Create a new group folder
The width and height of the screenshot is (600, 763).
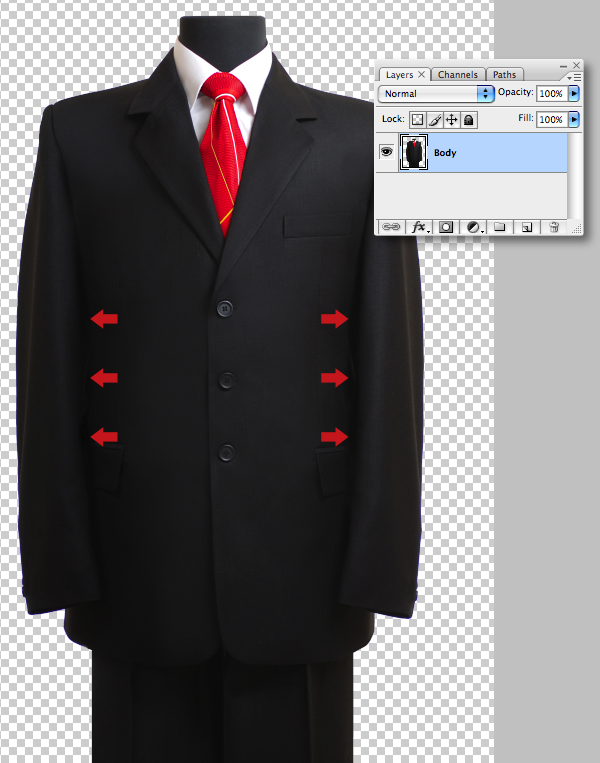500,227
